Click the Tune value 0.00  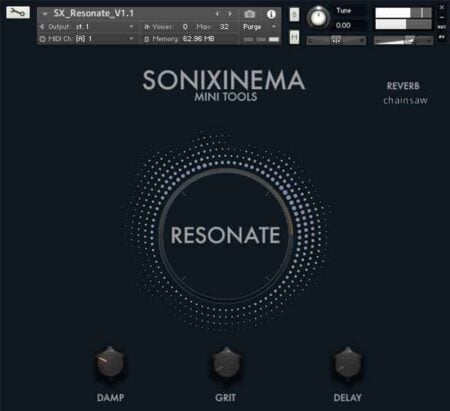coord(343,25)
